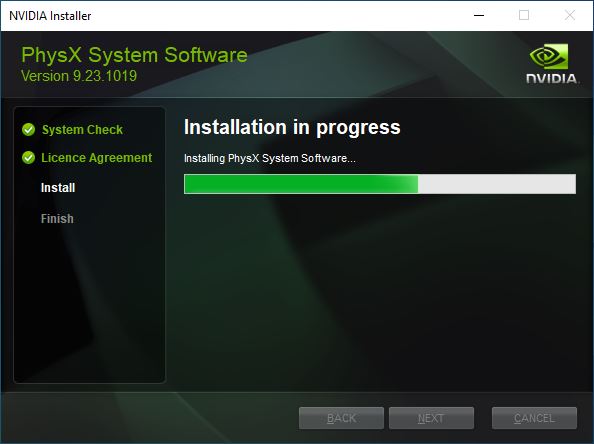Click the Licence Agreement green checkmark icon

[x=28, y=157]
